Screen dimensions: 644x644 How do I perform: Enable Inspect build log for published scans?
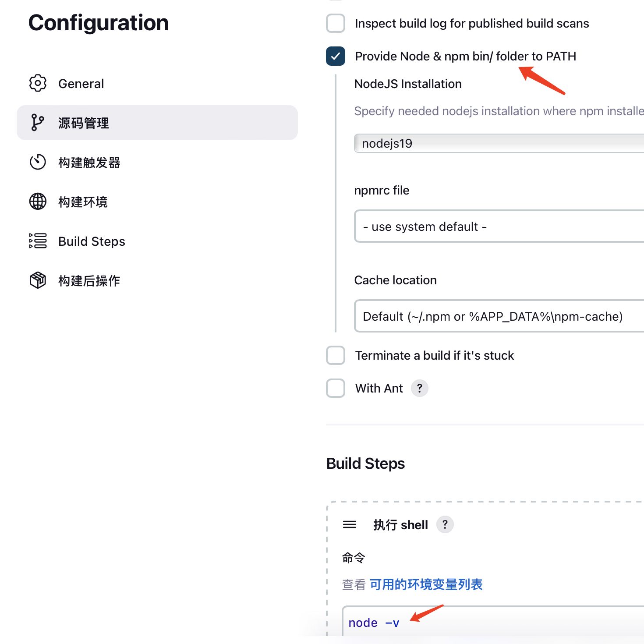(x=336, y=23)
